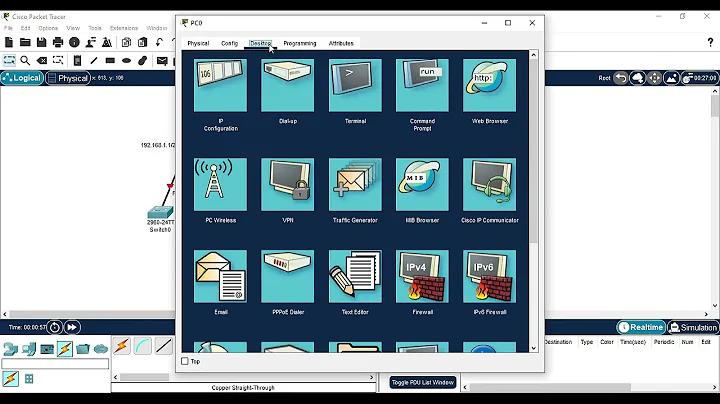720x404 pixels.
Task: Open the IP Configuration app
Action: [220, 85]
